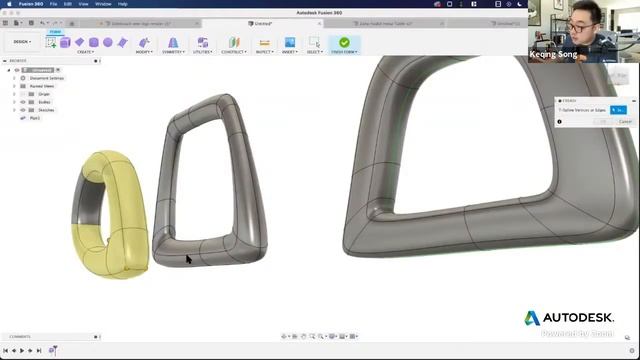Click the Construct plane icon
Viewport: 640px width, 360px height.
pos(234,42)
